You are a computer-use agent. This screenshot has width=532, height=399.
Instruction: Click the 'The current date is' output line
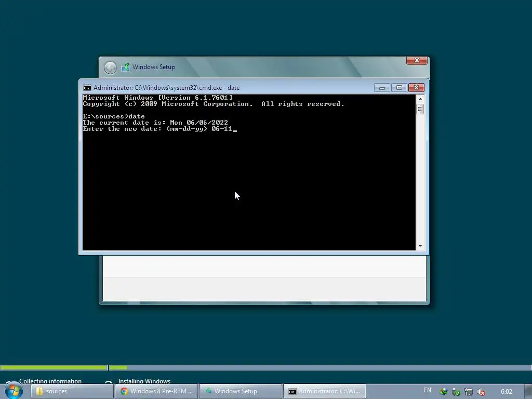[155, 123]
